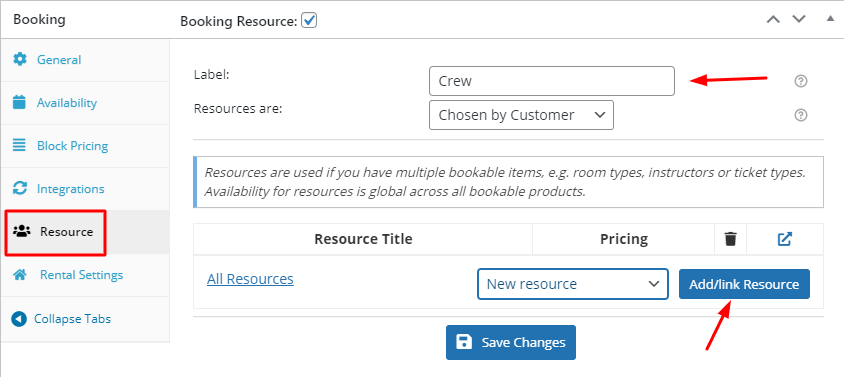Collapse the Booking panel with triangle toggle
844x377 pixels.
pyautogui.click(x=830, y=18)
